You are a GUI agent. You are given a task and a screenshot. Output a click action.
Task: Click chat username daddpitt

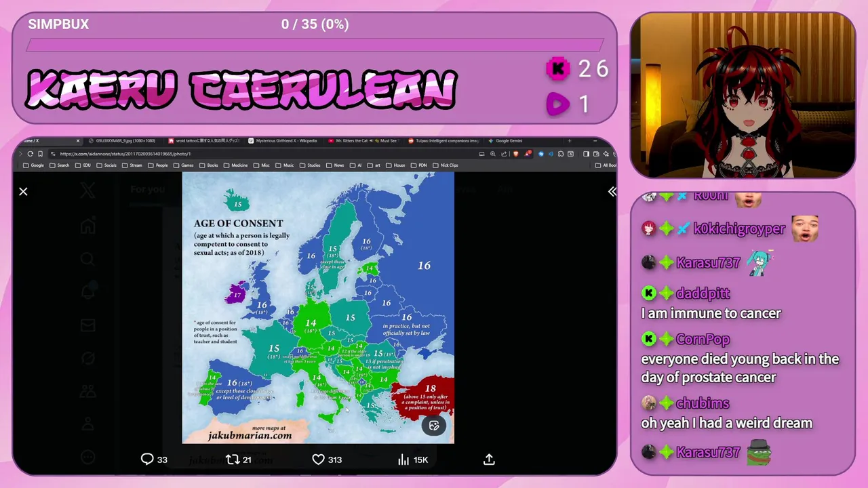pyautogui.click(x=703, y=293)
